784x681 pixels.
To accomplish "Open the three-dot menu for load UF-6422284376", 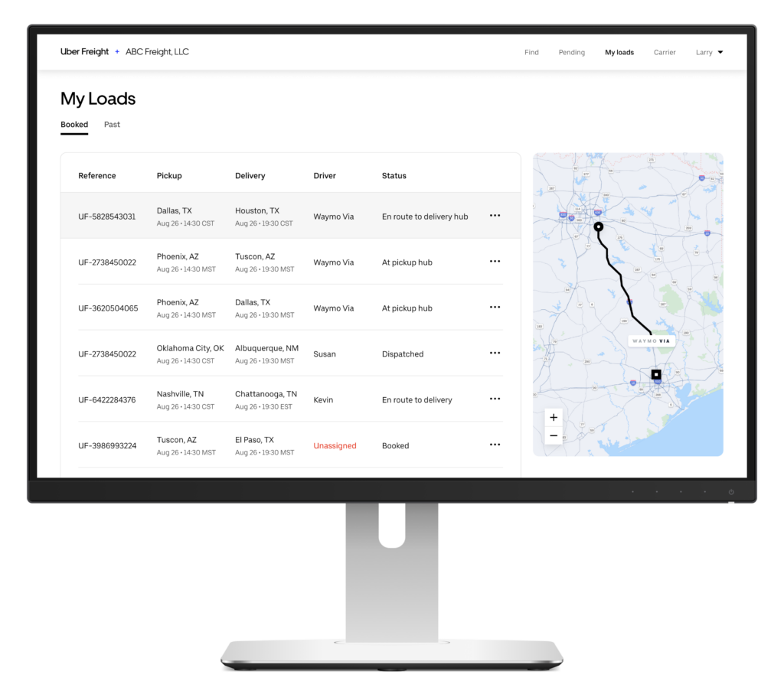I will click(495, 399).
